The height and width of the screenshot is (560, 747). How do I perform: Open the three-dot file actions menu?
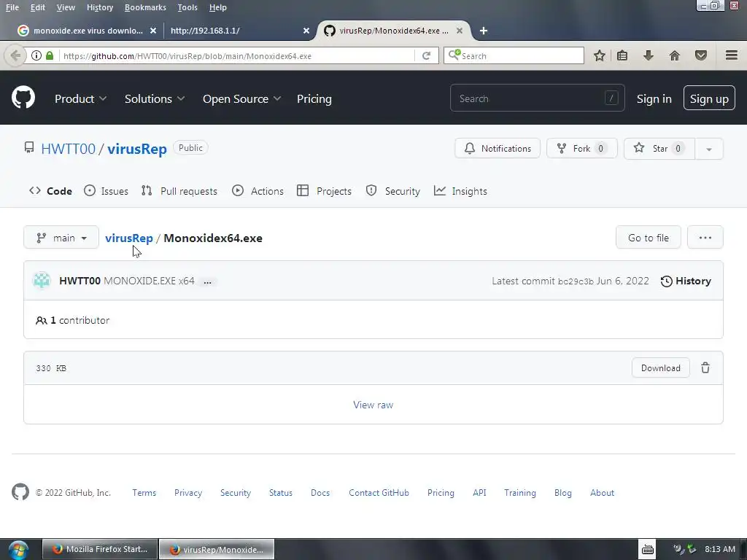[x=705, y=237]
